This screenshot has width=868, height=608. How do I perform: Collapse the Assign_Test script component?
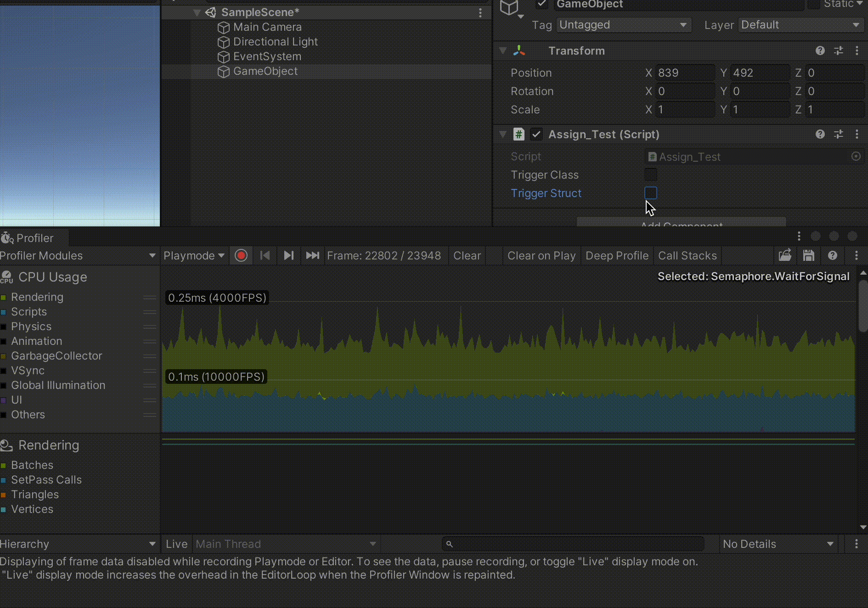503,134
